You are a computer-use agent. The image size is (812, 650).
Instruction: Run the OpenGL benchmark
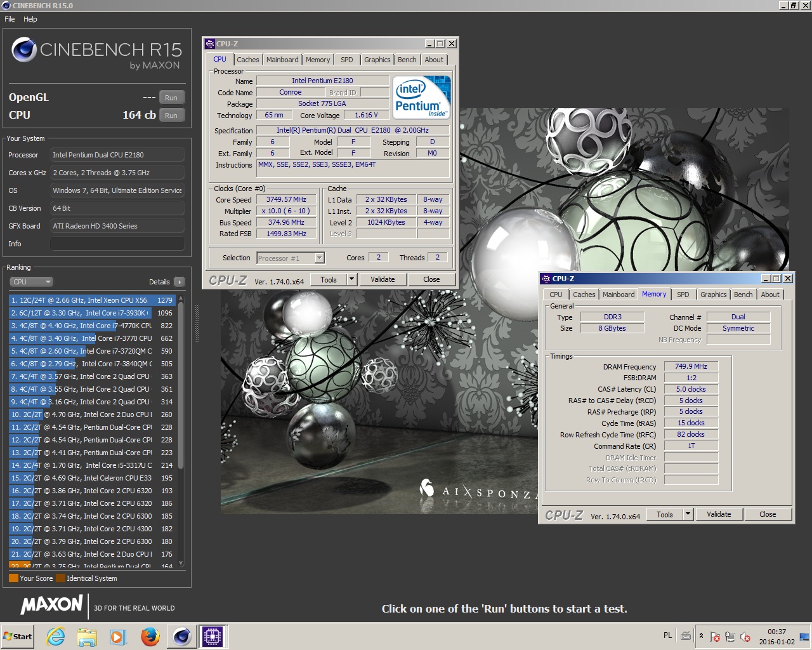coord(171,98)
